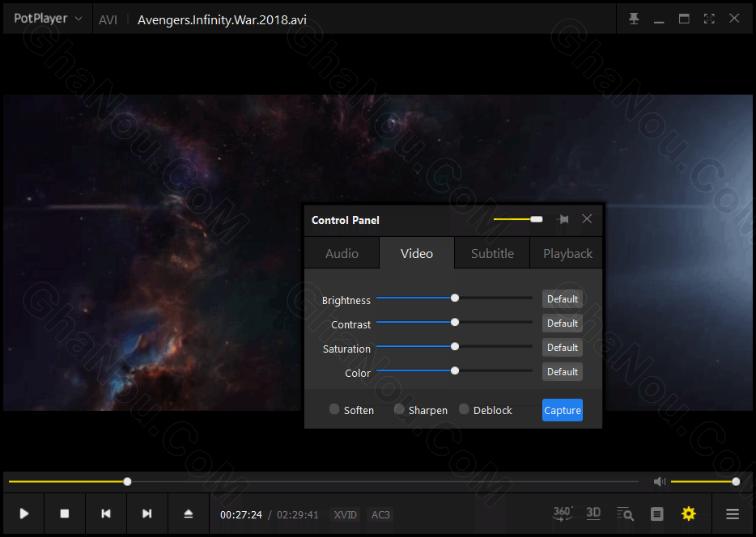Select the Video tab
Viewport: 756px width, 537px height.
click(x=417, y=253)
